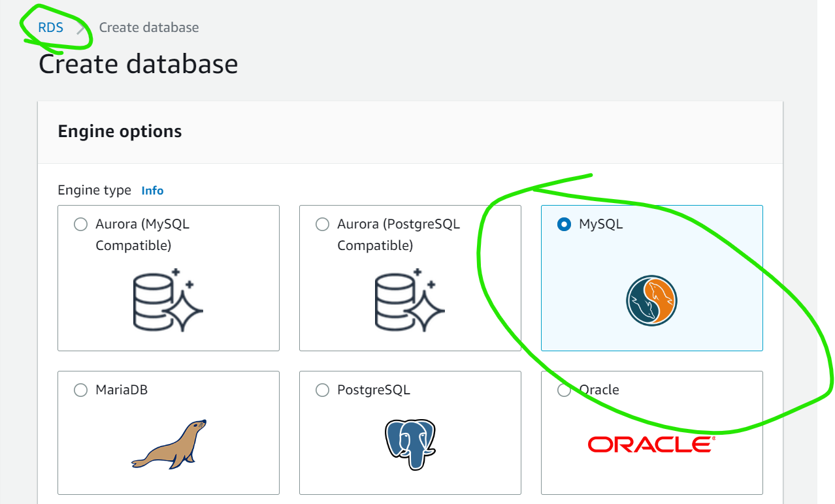
Task: Click the Aurora PostgreSQL Compatible database icon
Action: tap(410, 299)
